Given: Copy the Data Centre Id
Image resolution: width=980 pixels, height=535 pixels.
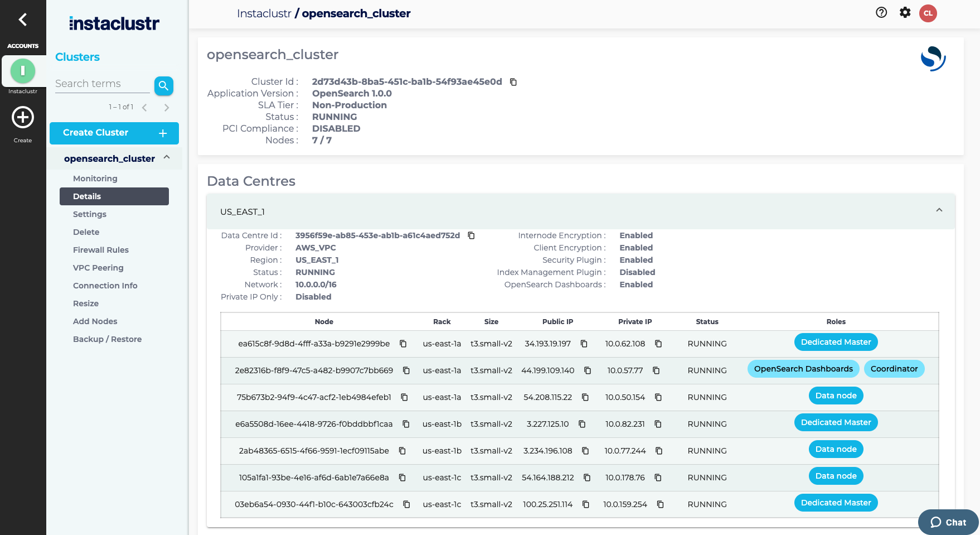Looking at the screenshot, I should point(471,235).
